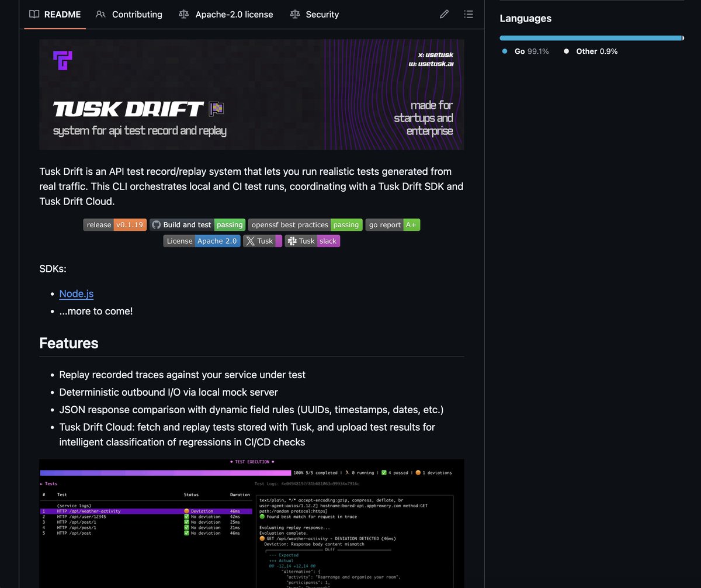The width and height of the screenshot is (701, 588).
Task: Open the License Apache 2.0 badge
Action: point(202,241)
